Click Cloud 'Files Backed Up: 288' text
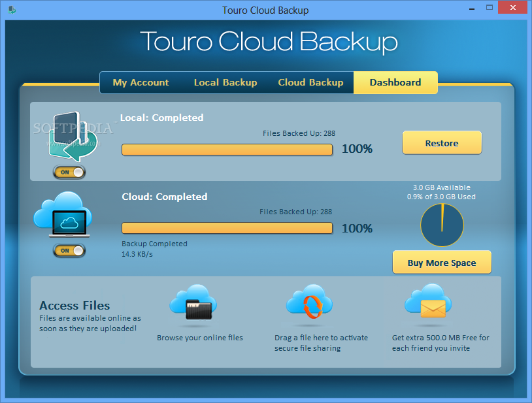The image size is (532, 403). [295, 212]
